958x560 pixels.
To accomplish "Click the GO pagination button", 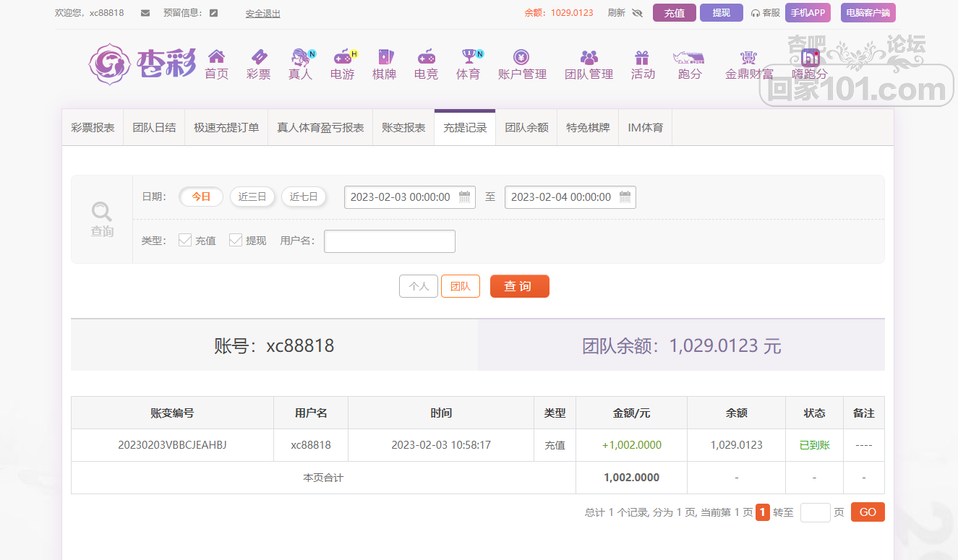I will coord(868,512).
